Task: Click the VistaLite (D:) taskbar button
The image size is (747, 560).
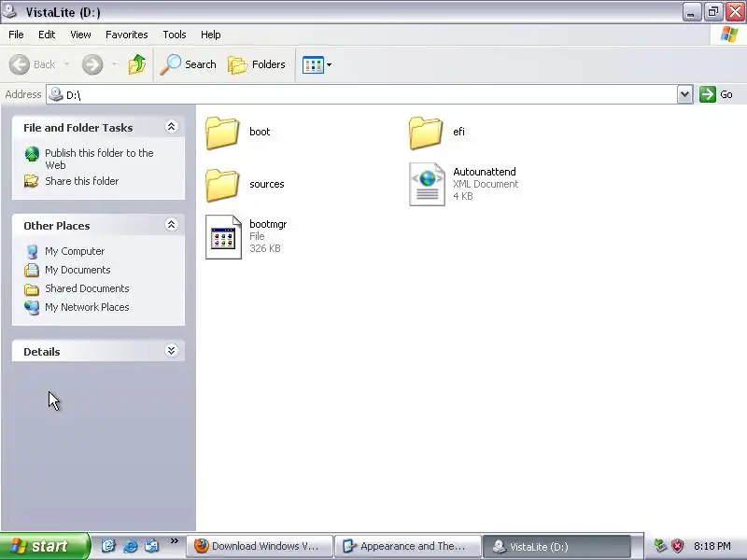Action: click(x=557, y=546)
